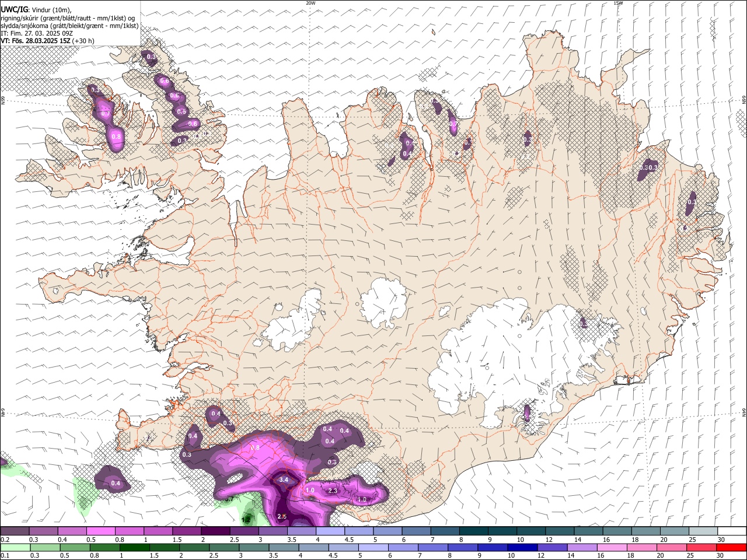
Task: Select the upper legend's pink 0.5 swatch
Action: tap(100, 531)
